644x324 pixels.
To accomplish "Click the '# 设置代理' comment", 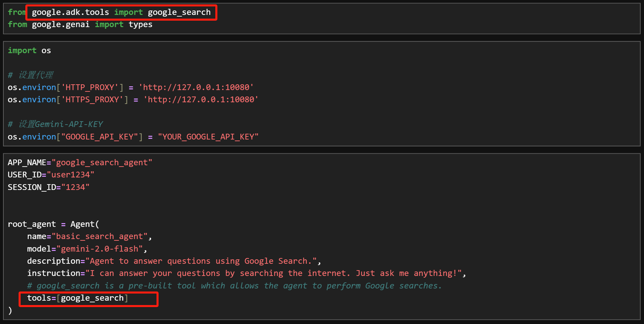I will [30, 75].
